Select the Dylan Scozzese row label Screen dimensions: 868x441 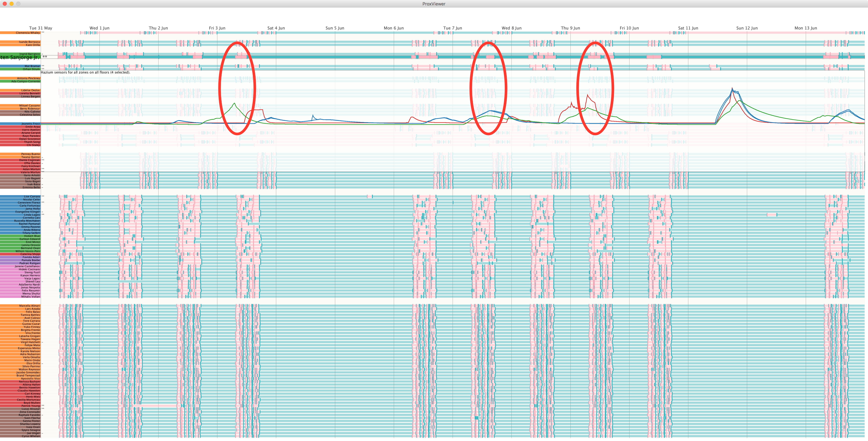point(20,139)
